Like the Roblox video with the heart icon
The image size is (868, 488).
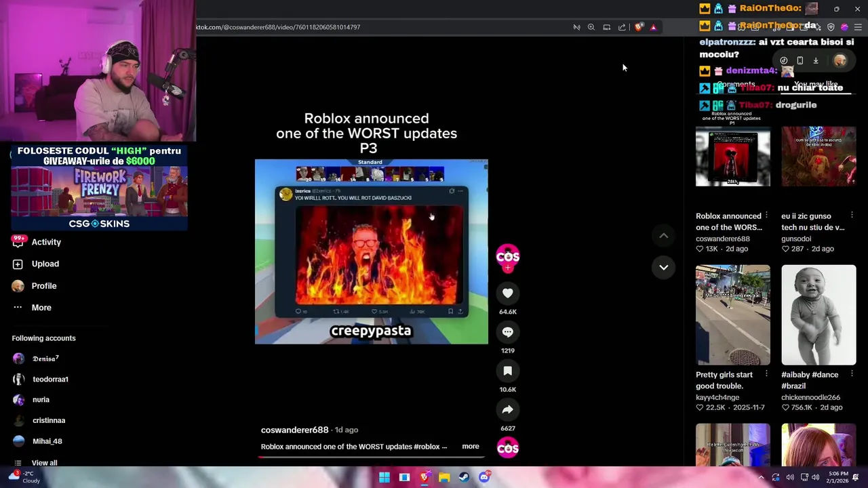(x=507, y=293)
